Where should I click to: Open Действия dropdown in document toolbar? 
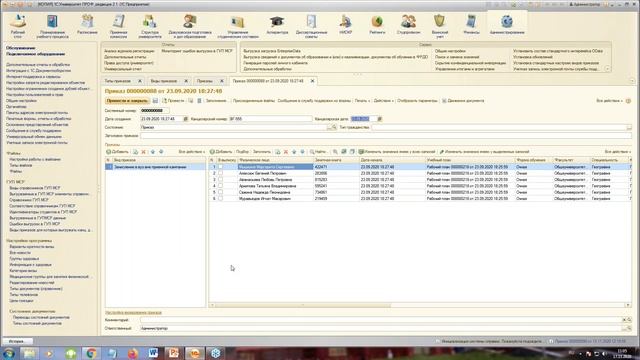(383, 101)
